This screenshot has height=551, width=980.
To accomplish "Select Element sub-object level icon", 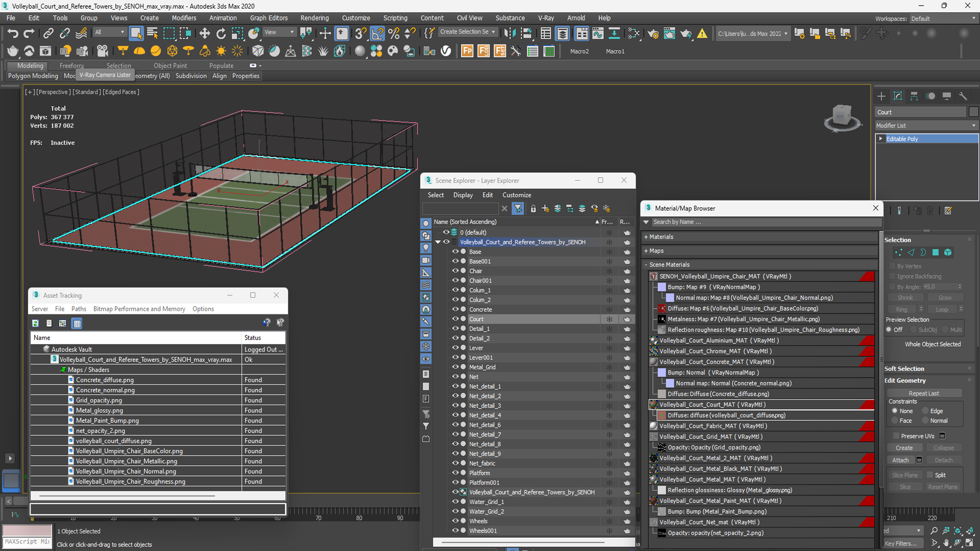I will click(948, 253).
